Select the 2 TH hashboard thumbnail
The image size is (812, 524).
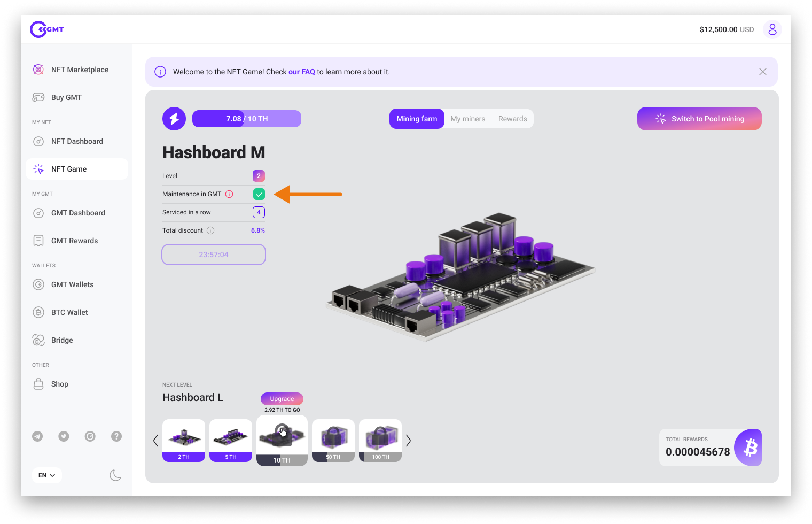click(184, 441)
